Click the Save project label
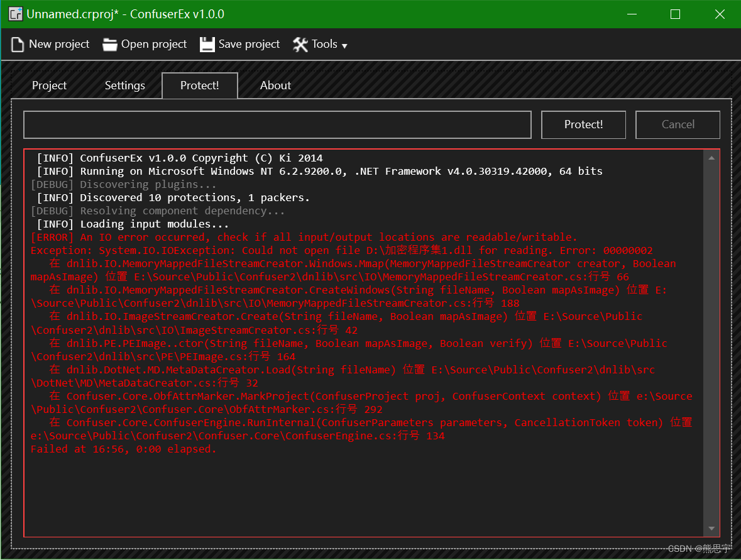 tap(249, 44)
